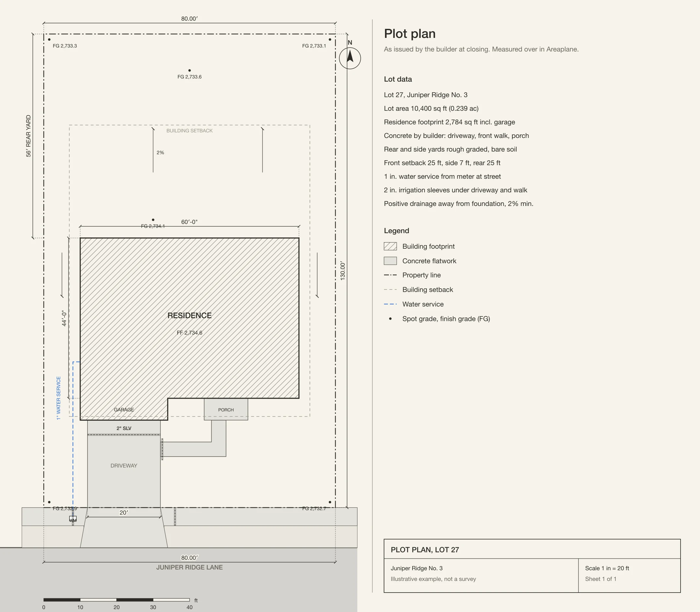Click the Spot grade dot legend symbol
Image resolution: width=700 pixels, height=612 pixels.
click(390, 319)
